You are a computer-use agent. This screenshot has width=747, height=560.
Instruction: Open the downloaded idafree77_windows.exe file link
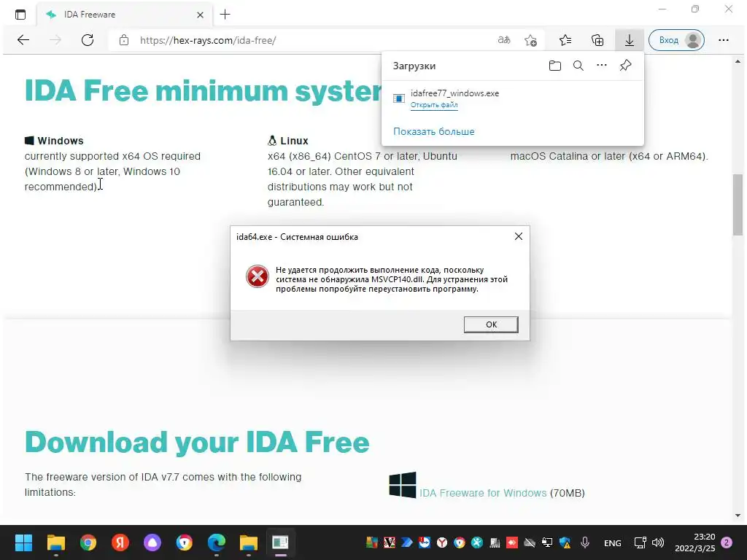point(434,105)
